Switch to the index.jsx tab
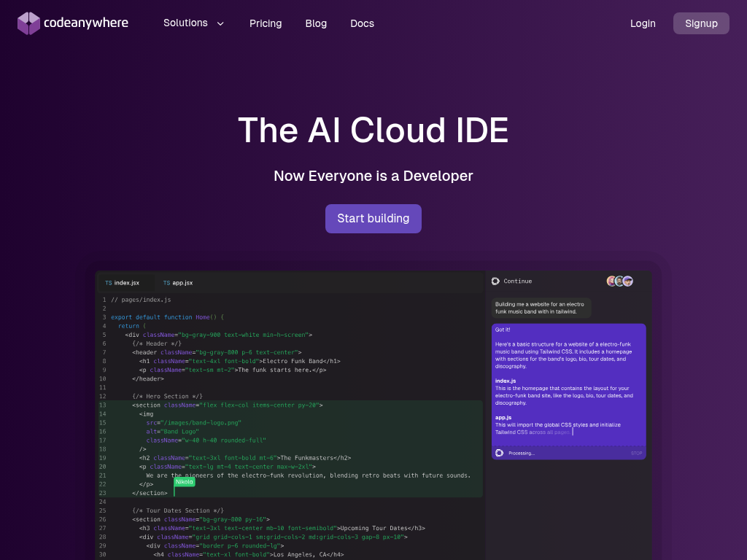 pyautogui.click(x=126, y=283)
